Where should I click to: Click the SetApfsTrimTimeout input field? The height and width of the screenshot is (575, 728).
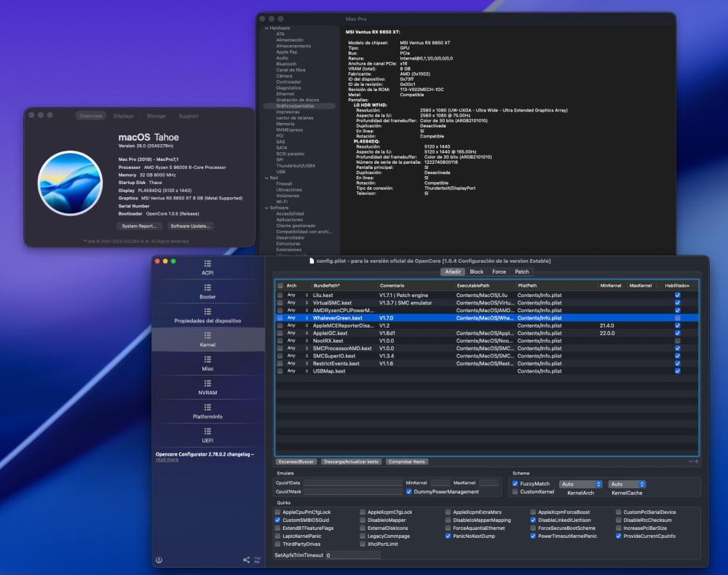coord(353,555)
